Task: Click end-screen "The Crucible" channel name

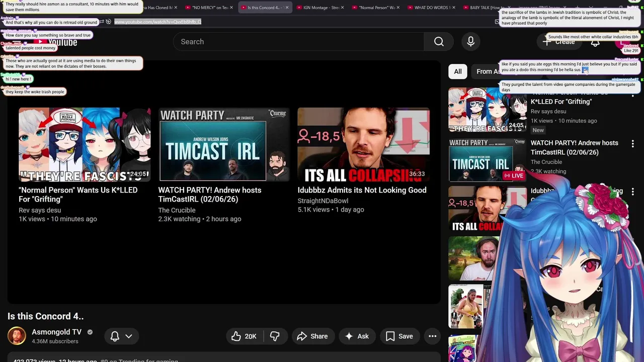Action: (x=177, y=210)
